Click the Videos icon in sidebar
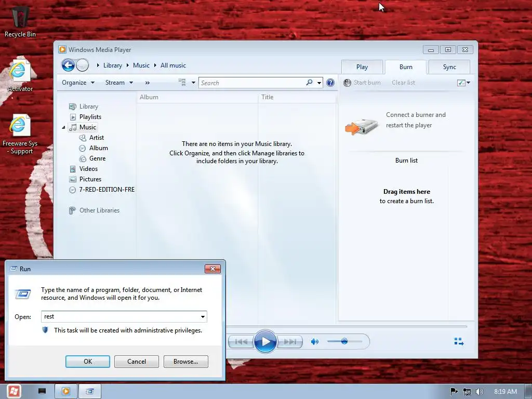This screenshot has width=532, height=399. pos(73,169)
